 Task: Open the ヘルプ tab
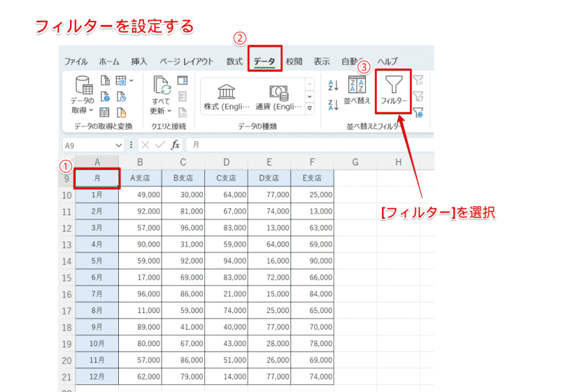pyautogui.click(x=388, y=61)
